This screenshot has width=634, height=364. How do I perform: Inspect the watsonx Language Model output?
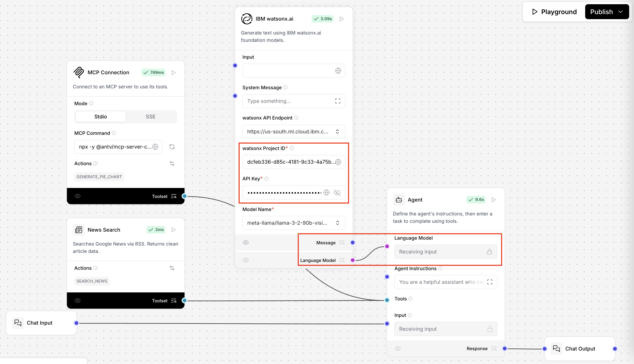(x=342, y=260)
